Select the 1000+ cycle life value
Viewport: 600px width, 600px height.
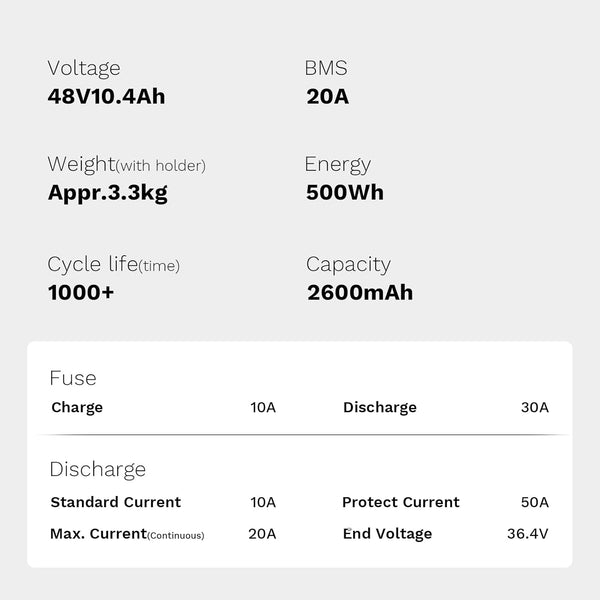(81, 293)
